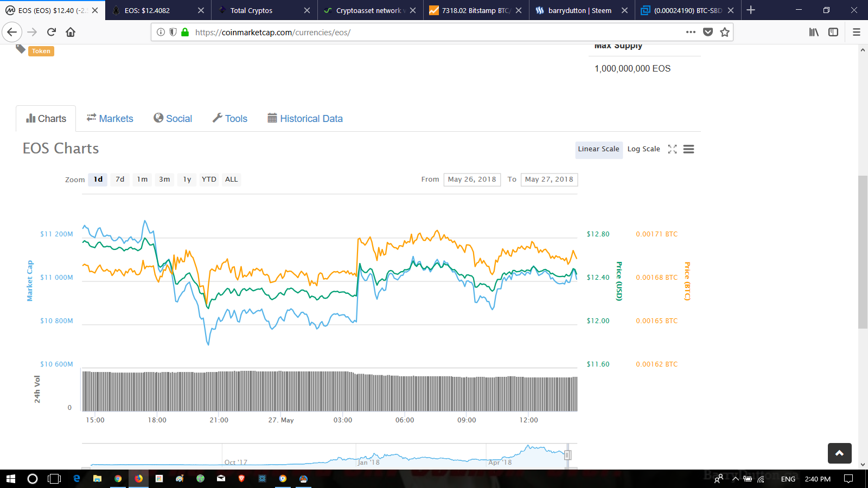This screenshot has width=868, height=488.
Task: Bookmark this page with the star
Action: [x=725, y=32]
